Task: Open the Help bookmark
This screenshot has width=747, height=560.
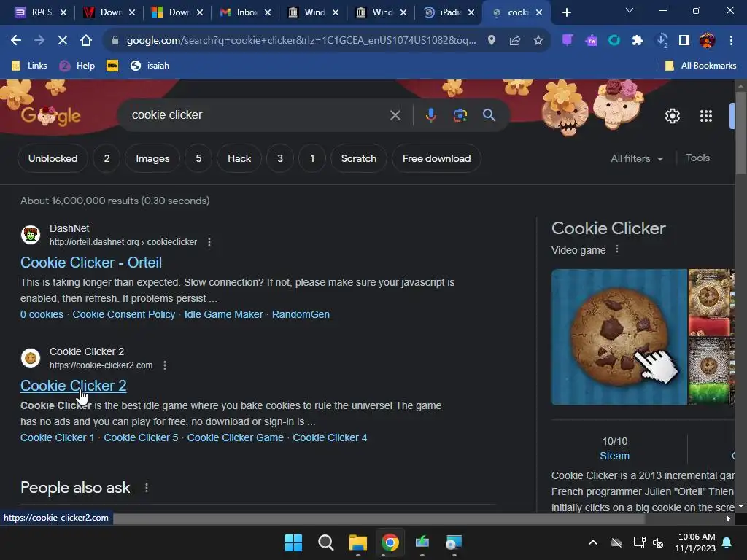Action: [77, 66]
